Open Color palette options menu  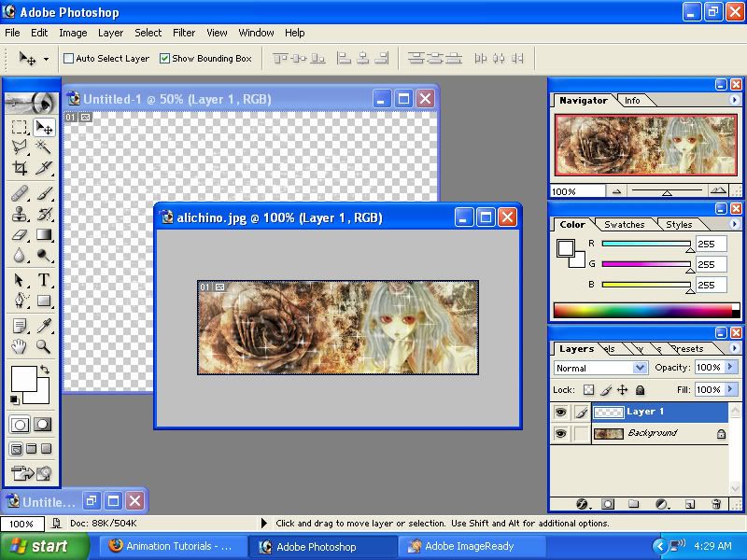[x=734, y=223]
